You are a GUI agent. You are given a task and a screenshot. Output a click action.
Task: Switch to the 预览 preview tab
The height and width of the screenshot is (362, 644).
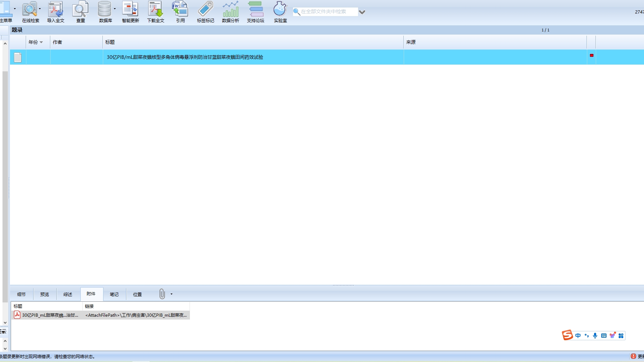coord(45,294)
